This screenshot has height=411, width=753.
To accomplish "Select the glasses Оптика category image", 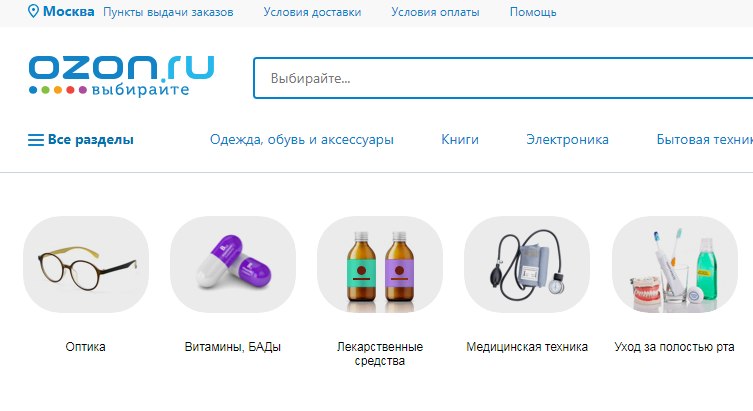I will pyautogui.click(x=86, y=265).
